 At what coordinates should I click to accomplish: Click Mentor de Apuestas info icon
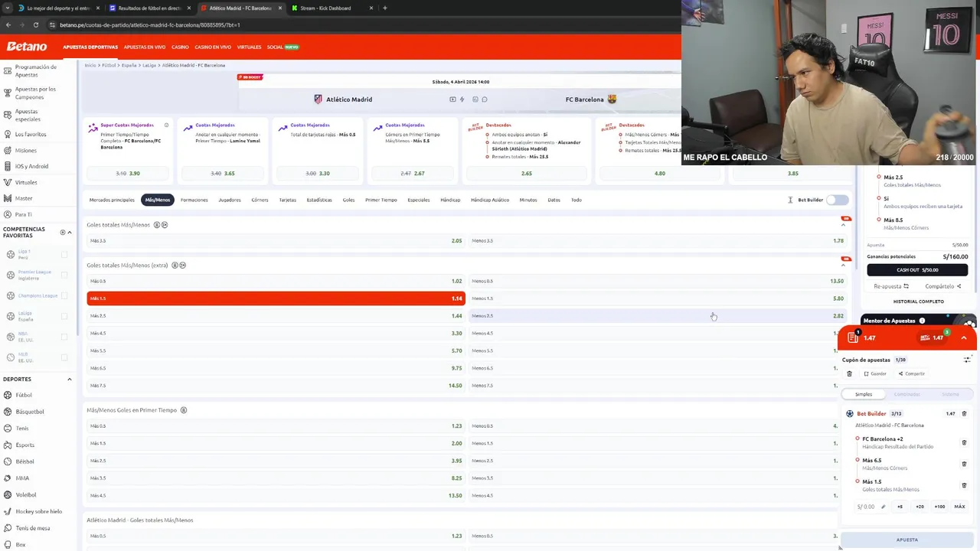point(922,321)
